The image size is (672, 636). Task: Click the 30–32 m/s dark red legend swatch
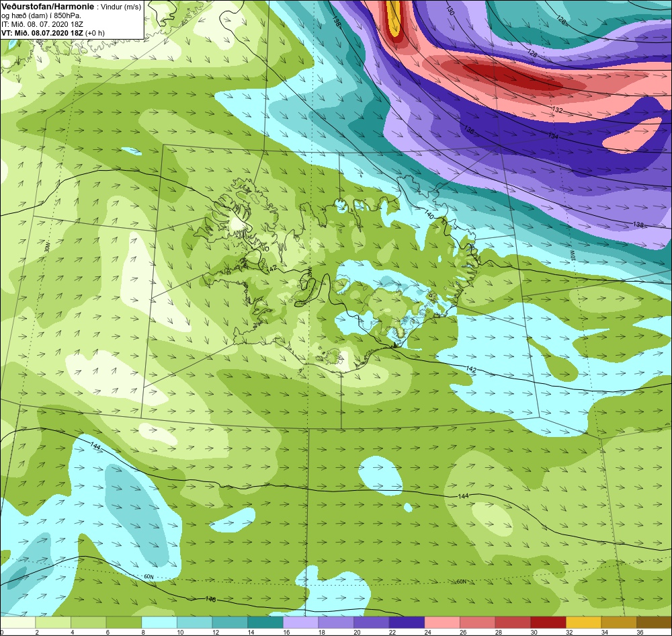pyautogui.click(x=548, y=622)
